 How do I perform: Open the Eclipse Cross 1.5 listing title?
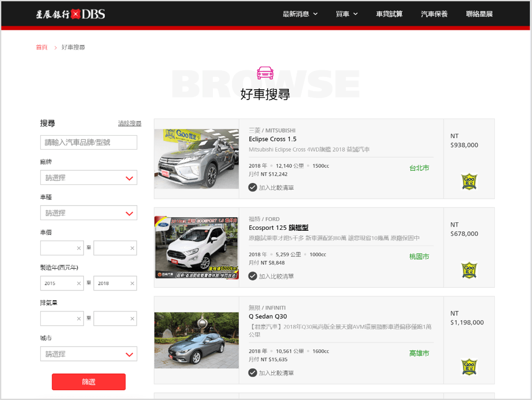click(x=272, y=139)
